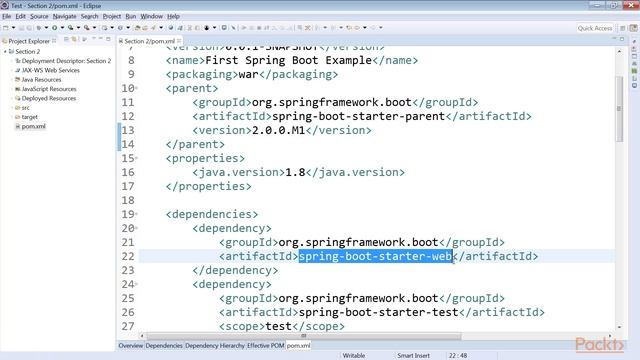This screenshot has width=640, height=360.
Task: Click the highlighted spring-boot-starter-web text
Action: [x=376, y=256]
